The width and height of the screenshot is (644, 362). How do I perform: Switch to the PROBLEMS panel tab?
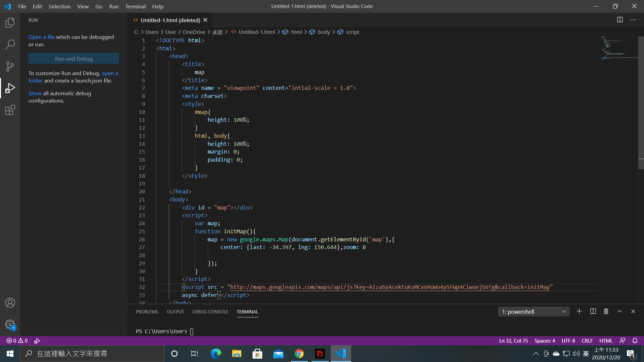tap(147, 312)
